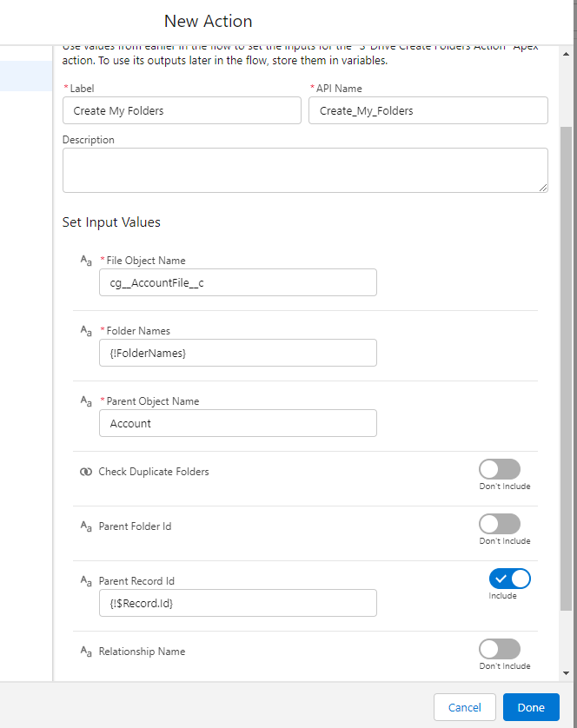The image size is (577, 728).
Task: Click the Label field containing Create My Folders
Action: pyautogui.click(x=182, y=110)
